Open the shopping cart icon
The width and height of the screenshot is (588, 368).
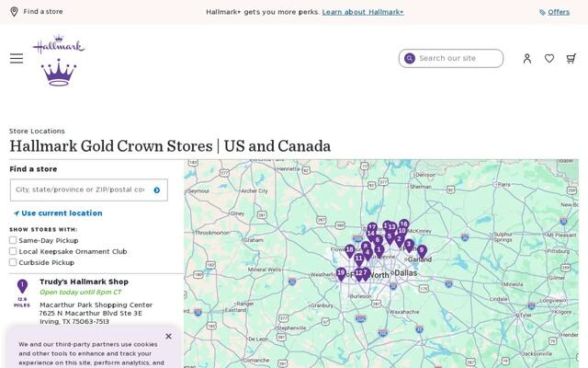[571, 58]
